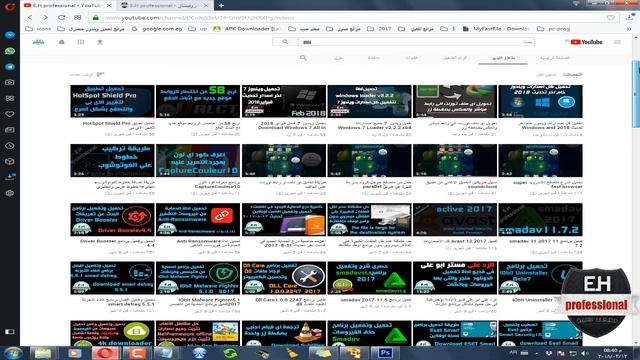The image size is (640, 360).
Task: Open Downloads from the Opera sidebar
Action: click(x=9, y=177)
